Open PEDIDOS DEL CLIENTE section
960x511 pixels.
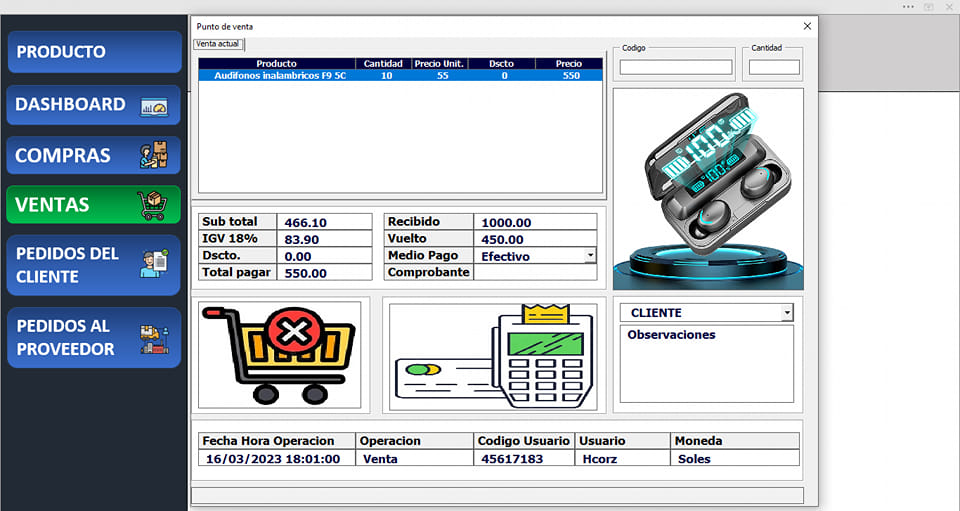tap(94, 265)
